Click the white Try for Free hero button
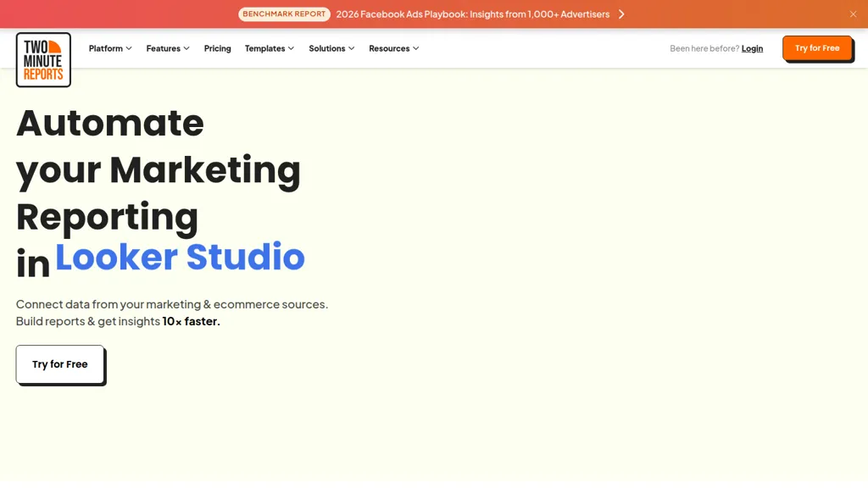Screen dimensions: 868x488 point(60,364)
